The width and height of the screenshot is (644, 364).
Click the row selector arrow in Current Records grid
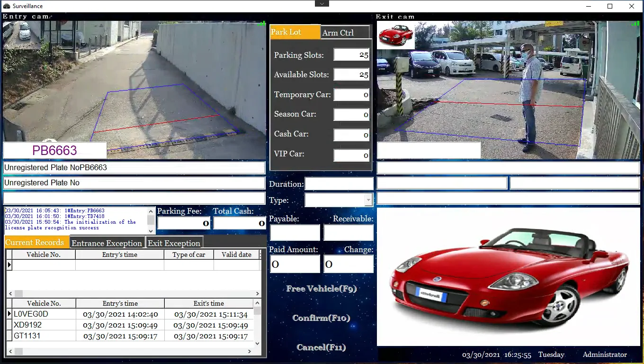(9, 265)
